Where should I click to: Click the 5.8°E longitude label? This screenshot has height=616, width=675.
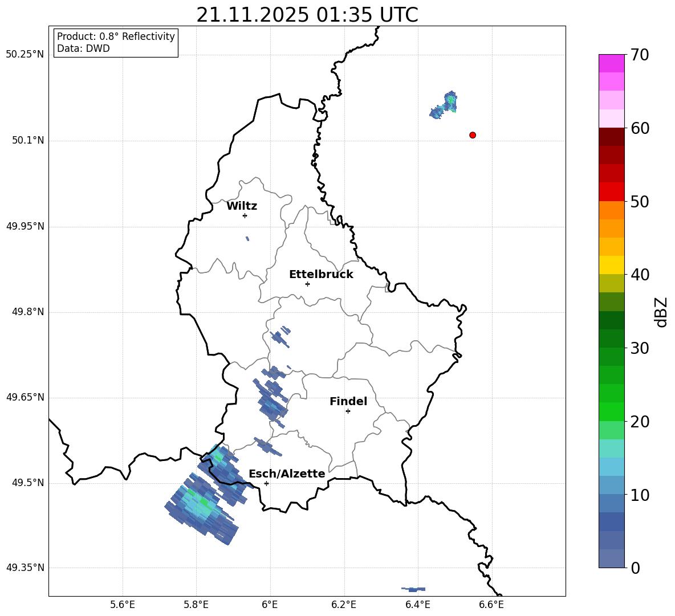(196, 605)
